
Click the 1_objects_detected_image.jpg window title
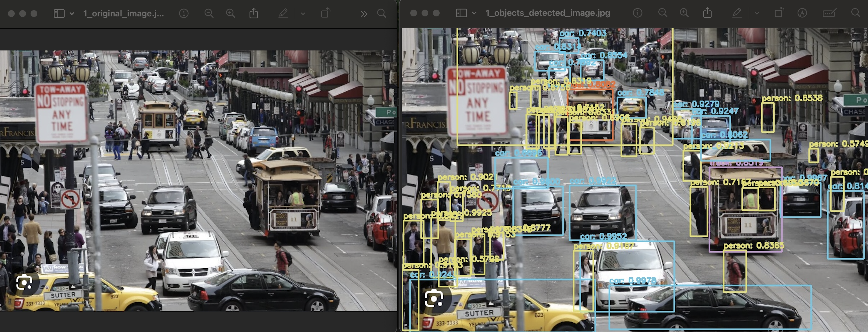(547, 13)
